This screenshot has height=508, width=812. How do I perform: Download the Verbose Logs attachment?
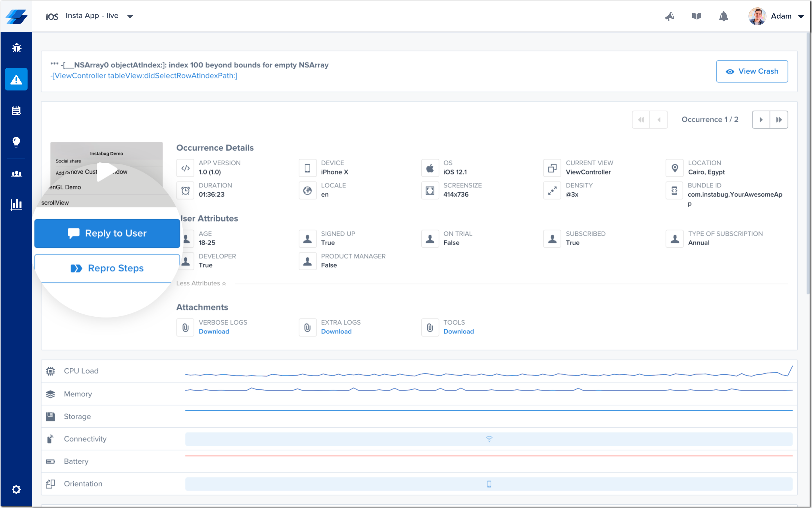coord(214,331)
